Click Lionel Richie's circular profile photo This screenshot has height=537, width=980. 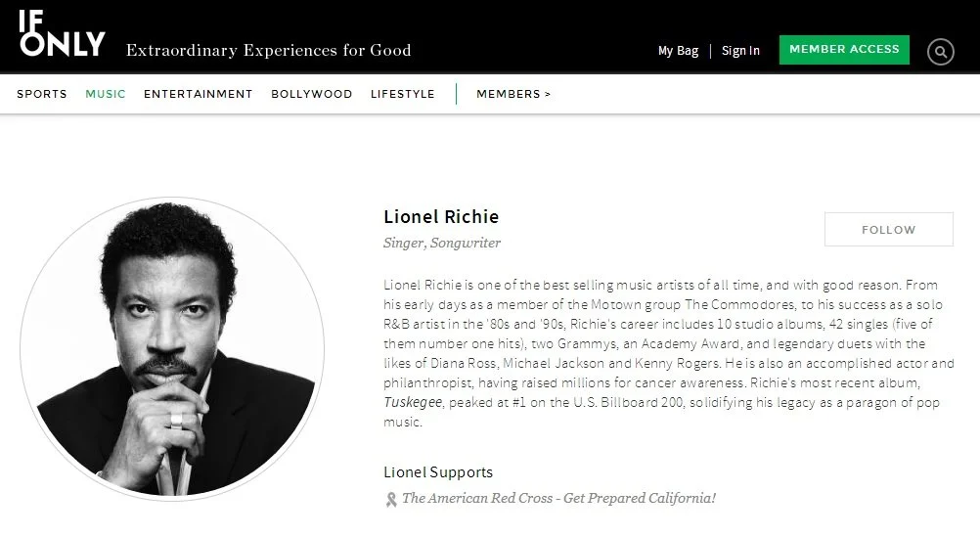pos(172,349)
